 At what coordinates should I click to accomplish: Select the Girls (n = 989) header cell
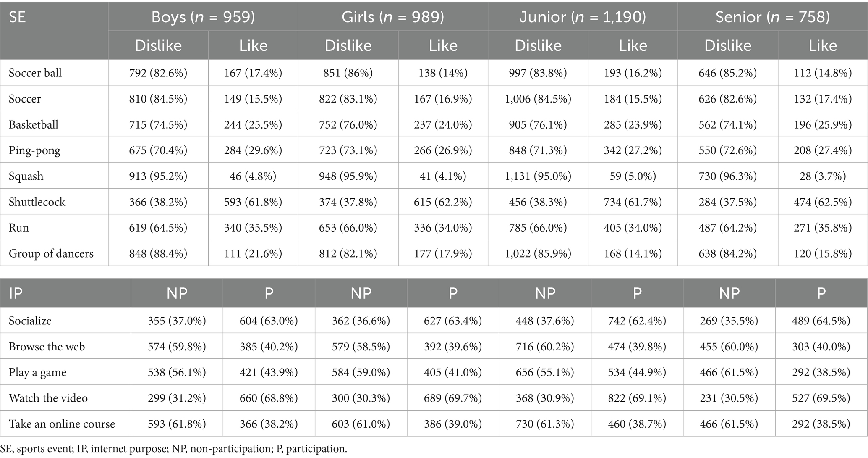[393, 17]
